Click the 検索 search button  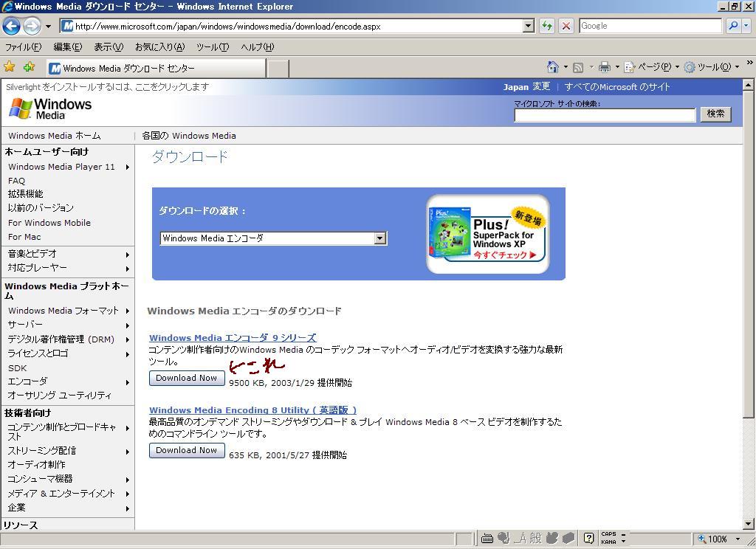click(x=715, y=114)
